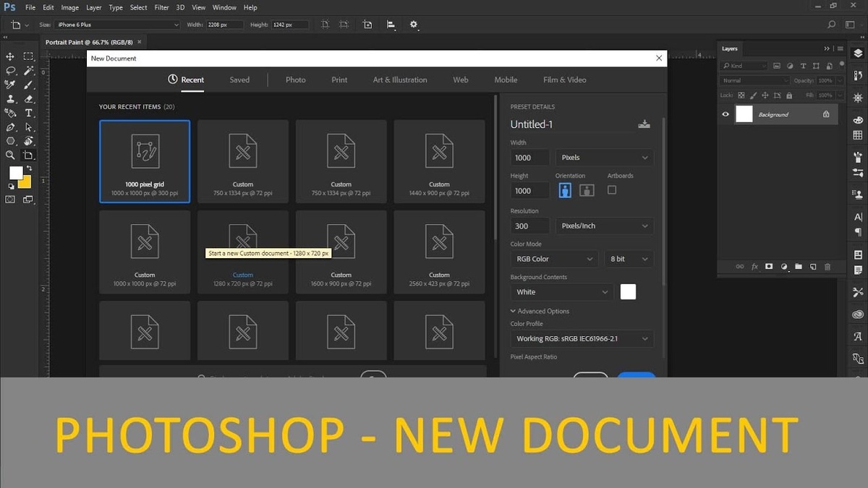Open the RGB Color mode dropdown
Screen dimensions: 868x488
pyautogui.click(x=554, y=259)
